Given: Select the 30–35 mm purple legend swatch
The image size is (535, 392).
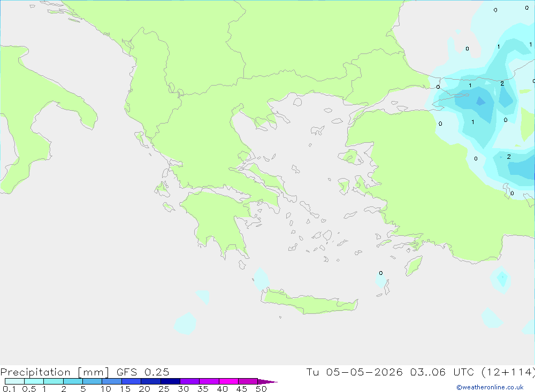Looking at the screenshot, I should pos(190,381).
